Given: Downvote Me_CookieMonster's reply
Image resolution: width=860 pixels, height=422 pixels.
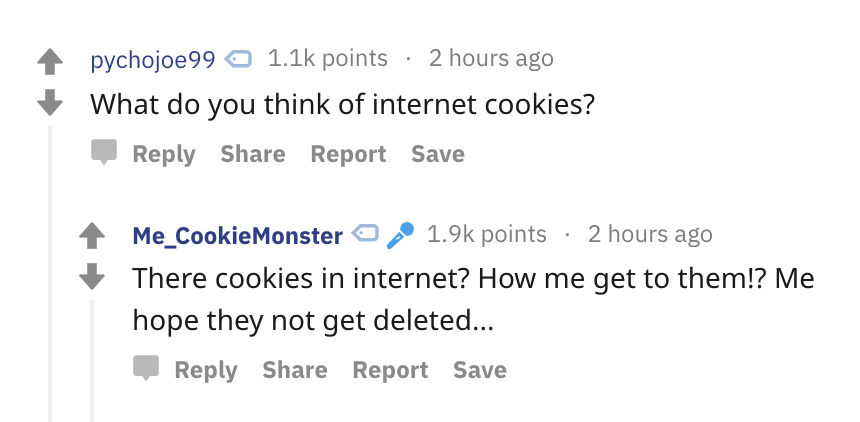Looking at the screenshot, I should click(x=92, y=277).
